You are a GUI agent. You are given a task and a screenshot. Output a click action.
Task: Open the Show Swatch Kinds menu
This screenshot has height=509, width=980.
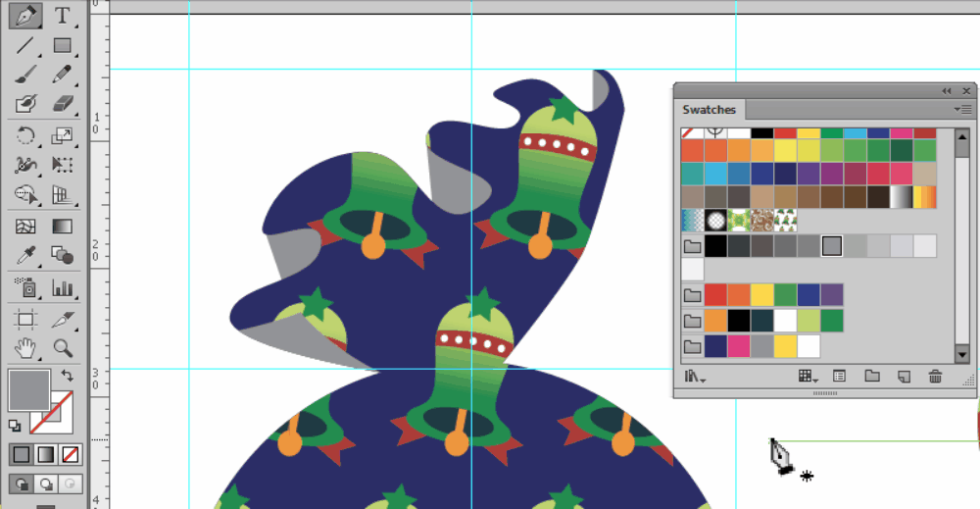[x=808, y=377]
